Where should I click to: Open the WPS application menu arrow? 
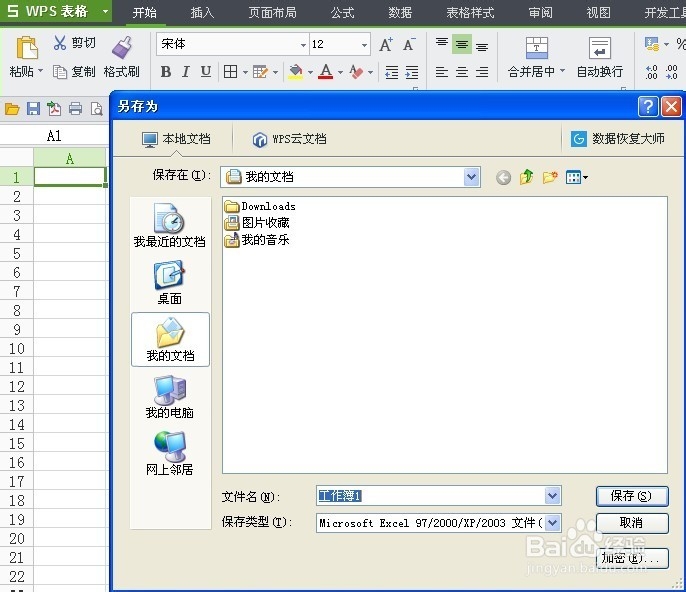pyautogui.click(x=105, y=11)
